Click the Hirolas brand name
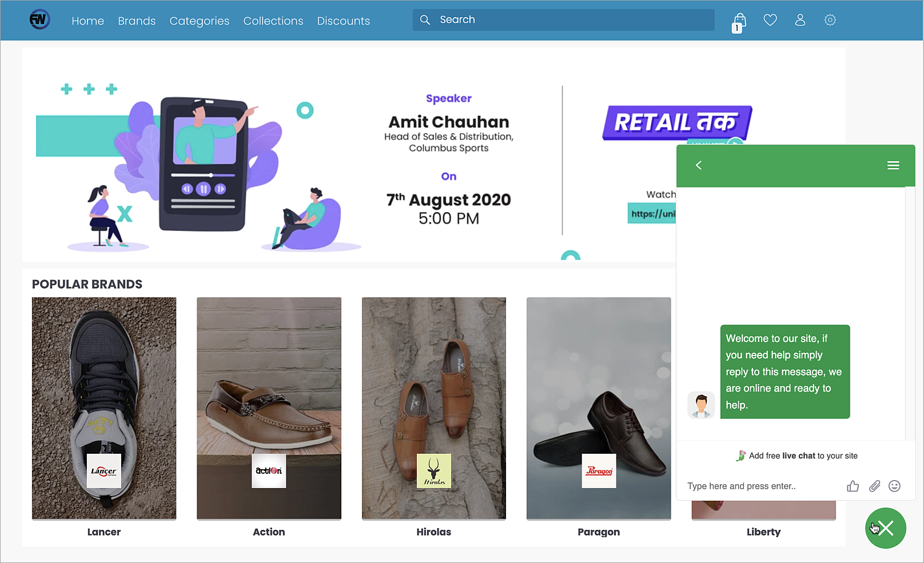Viewport: 924px width, 563px height. [434, 532]
